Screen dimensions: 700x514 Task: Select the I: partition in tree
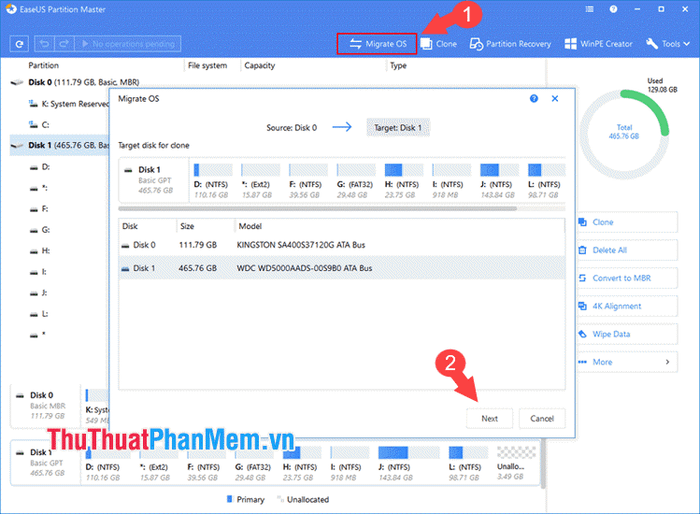(x=39, y=272)
